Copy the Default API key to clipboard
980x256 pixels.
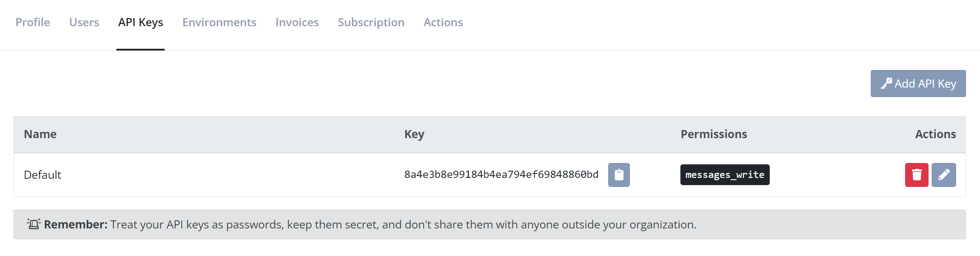[619, 175]
